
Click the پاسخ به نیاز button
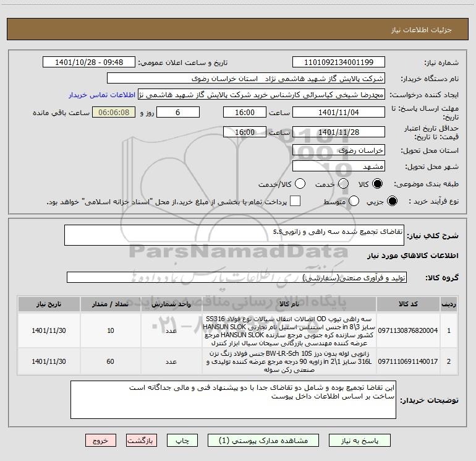(360, 441)
